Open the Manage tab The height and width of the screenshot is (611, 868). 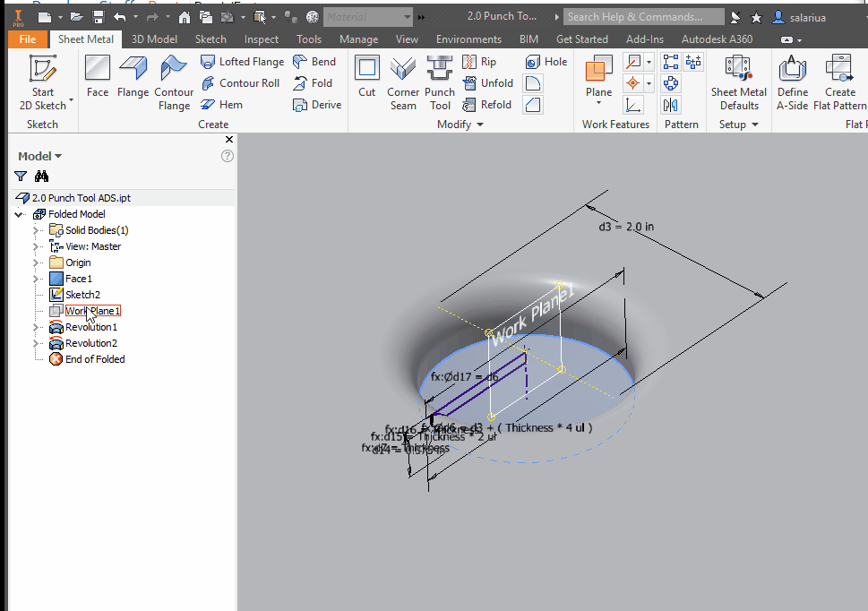pyautogui.click(x=358, y=39)
